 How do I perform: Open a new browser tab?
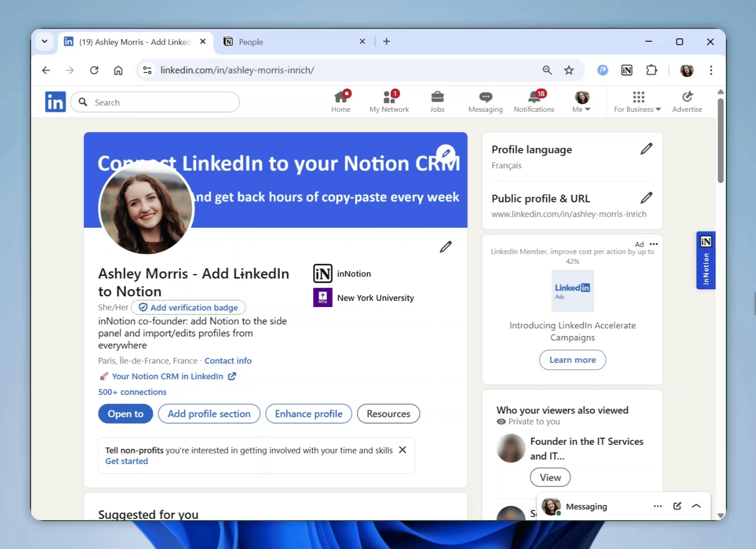coord(387,42)
